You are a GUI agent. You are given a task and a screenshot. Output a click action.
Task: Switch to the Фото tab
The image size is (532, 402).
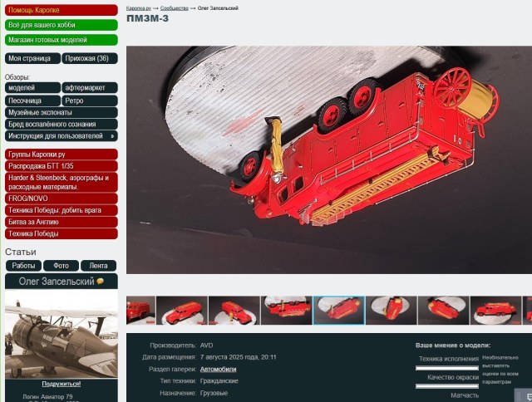click(x=61, y=266)
